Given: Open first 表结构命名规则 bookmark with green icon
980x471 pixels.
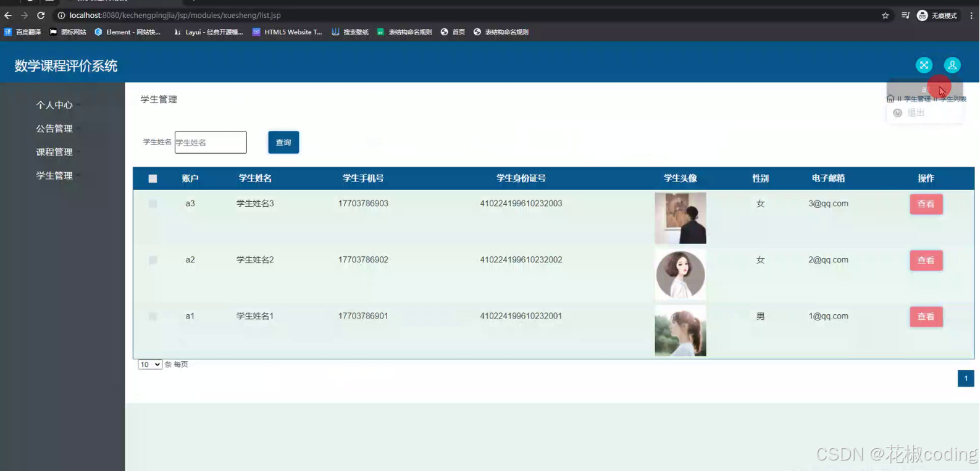Looking at the screenshot, I should (404, 32).
